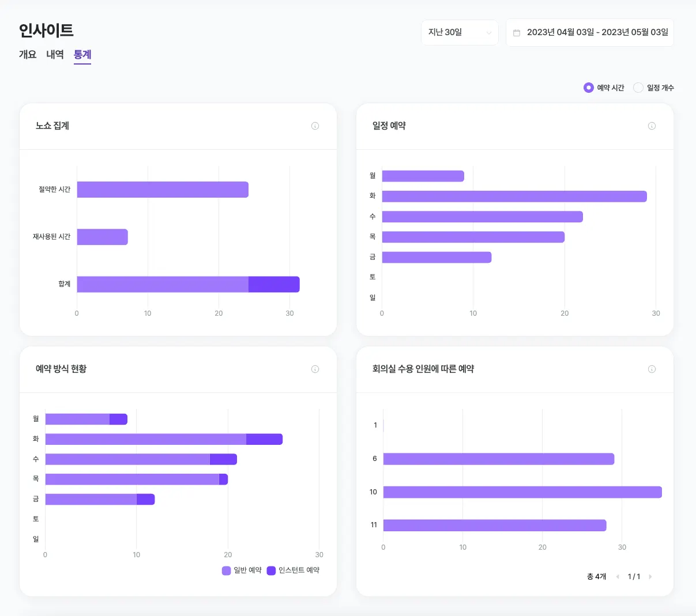
Task: Click the 합계 bar in 노쇼 집계 chart
Action: [x=188, y=285]
